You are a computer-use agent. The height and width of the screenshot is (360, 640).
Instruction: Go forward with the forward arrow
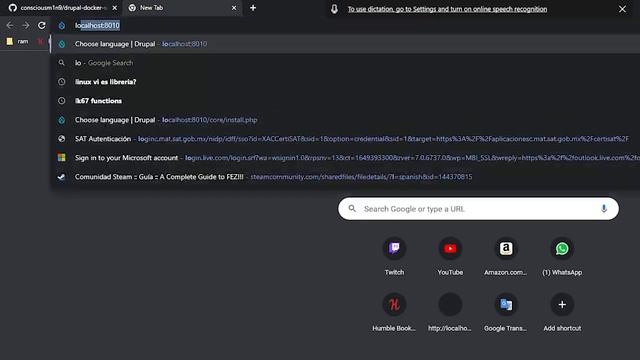[26, 25]
